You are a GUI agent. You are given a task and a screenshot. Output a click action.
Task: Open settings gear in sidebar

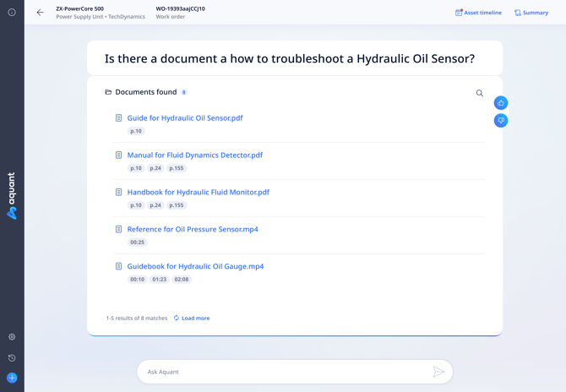point(12,337)
